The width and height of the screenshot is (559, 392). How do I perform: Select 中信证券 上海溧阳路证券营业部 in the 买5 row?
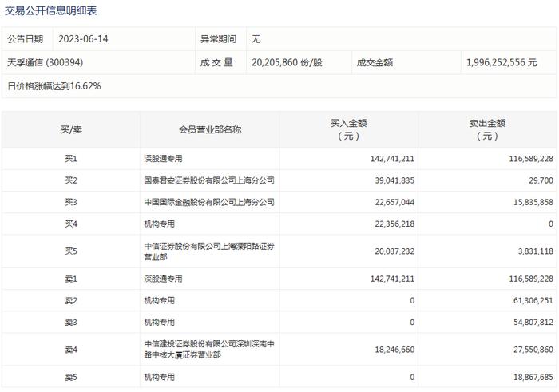209,251
